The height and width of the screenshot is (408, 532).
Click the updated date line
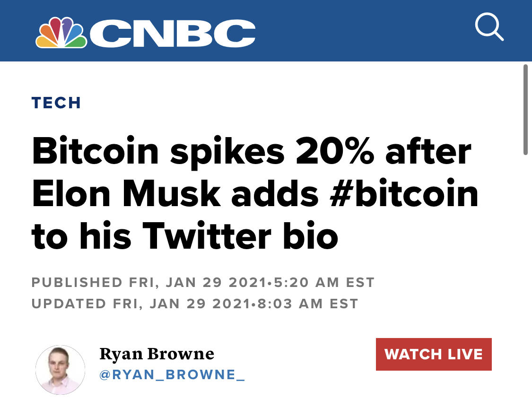point(195,304)
